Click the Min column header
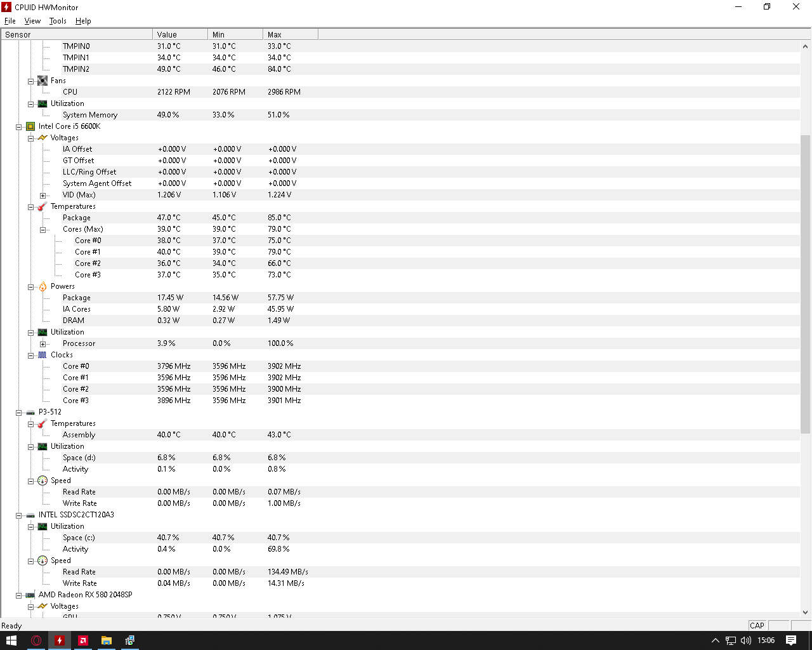 click(235, 34)
